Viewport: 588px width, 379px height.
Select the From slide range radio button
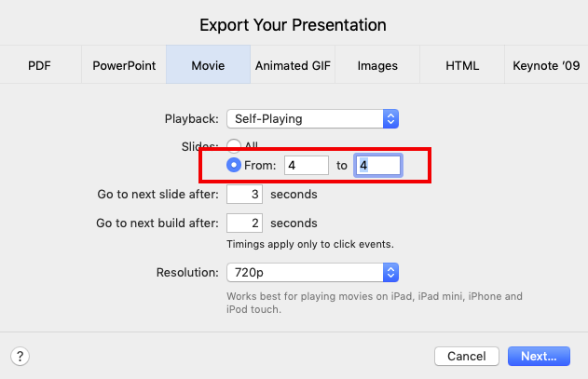pyautogui.click(x=234, y=165)
